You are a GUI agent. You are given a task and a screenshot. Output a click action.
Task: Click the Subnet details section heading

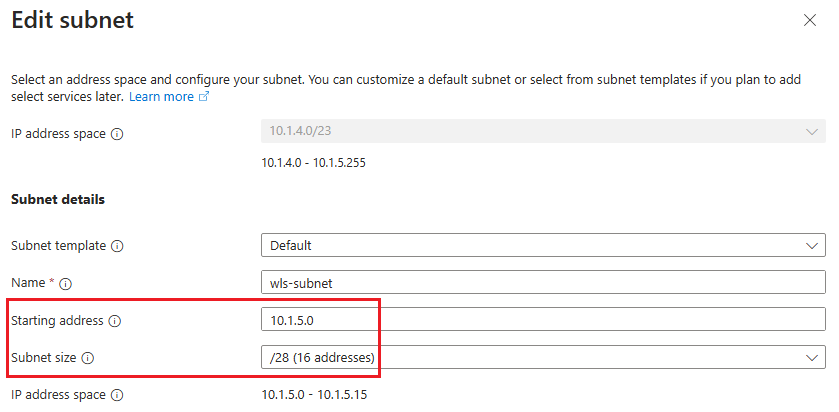[57, 199]
